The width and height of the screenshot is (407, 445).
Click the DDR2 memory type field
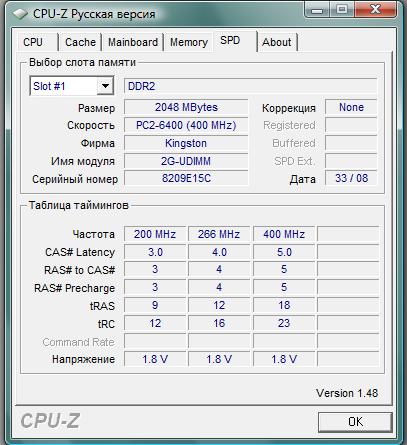pos(250,86)
